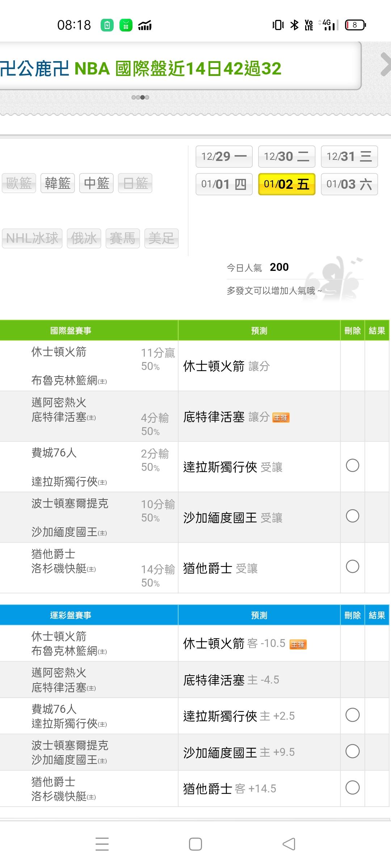Select delete radio for 猶他爵士 受讓
This screenshot has height=868, width=391.
coord(353,566)
